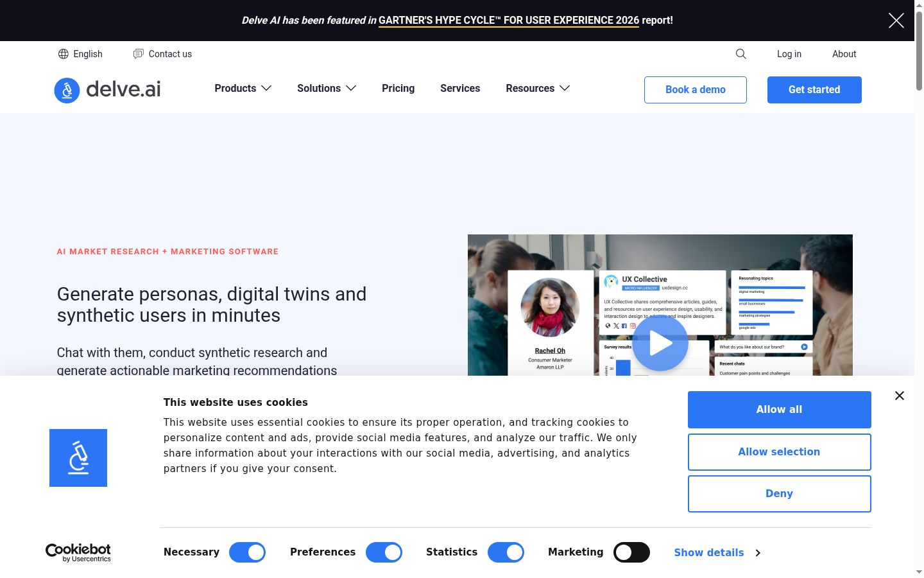Click the Contact us chat icon
Image resolution: width=924 pixels, height=578 pixels.
point(138,54)
